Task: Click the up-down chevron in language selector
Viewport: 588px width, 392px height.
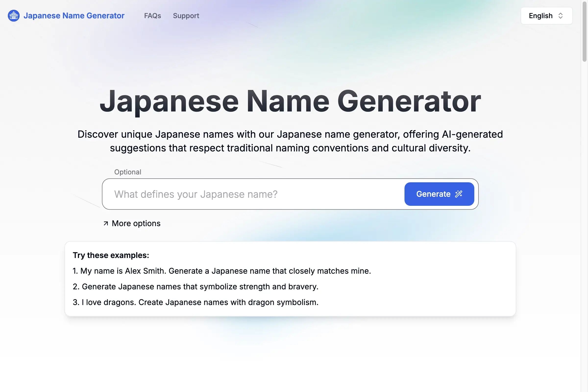Action: 560,16
